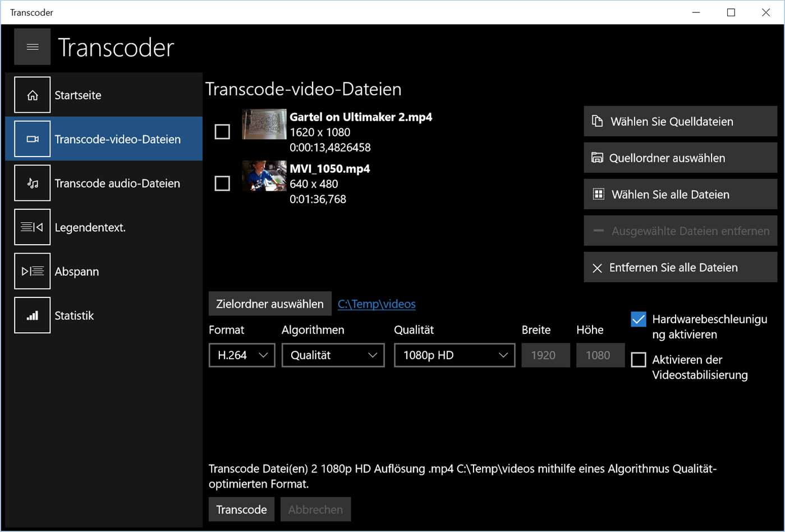Open the C:\Temp\videos folder link
This screenshot has width=785, height=532.
[377, 304]
